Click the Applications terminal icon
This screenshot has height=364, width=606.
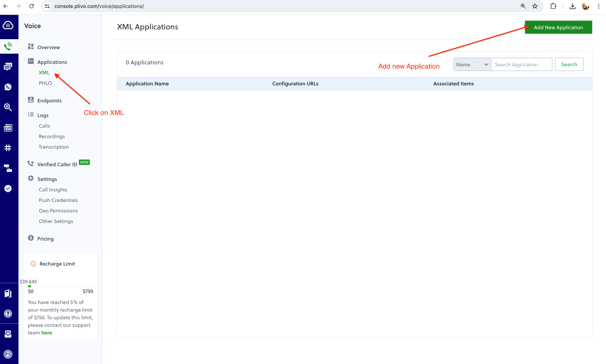point(31,61)
